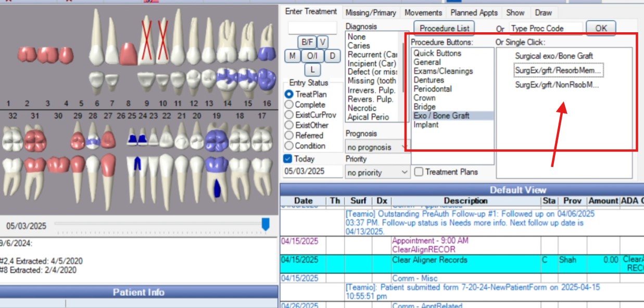This screenshot has width=644, height=308.
Task: Uncheck the Today checkbox
Action: pyautogui.click(x=288, y=159)
